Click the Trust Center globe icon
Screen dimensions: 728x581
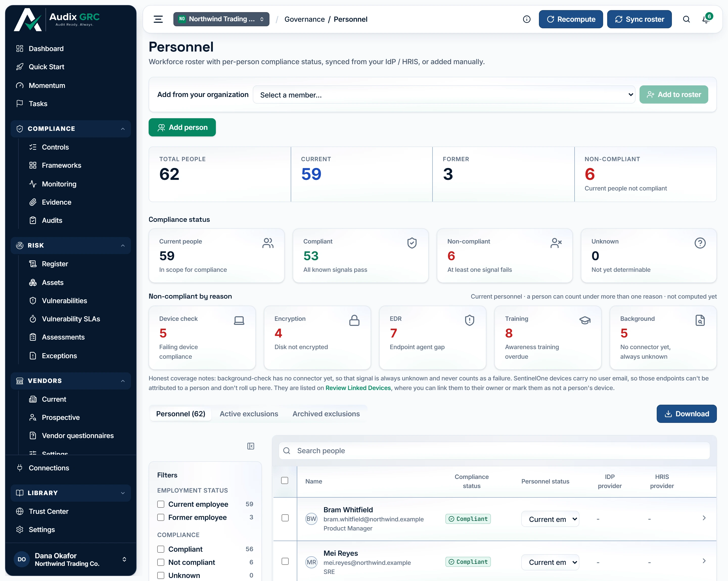click(x=19, y=512)
